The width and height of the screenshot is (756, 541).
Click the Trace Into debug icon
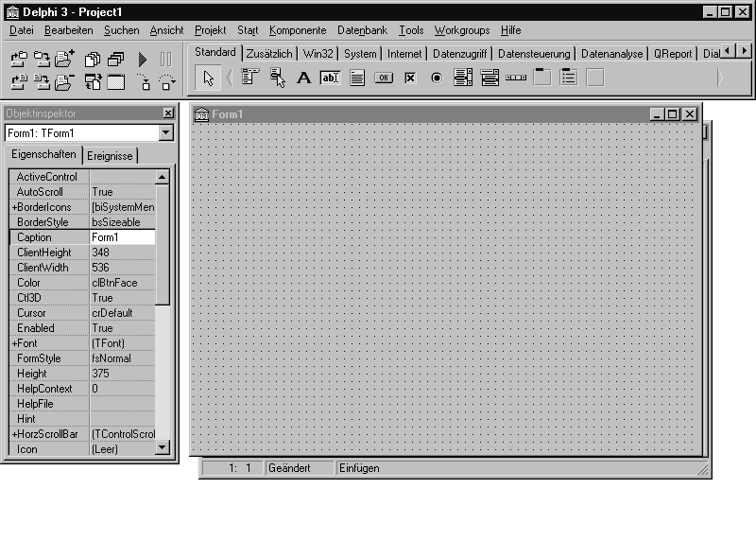pyautogui.click(x=143, y=82)
